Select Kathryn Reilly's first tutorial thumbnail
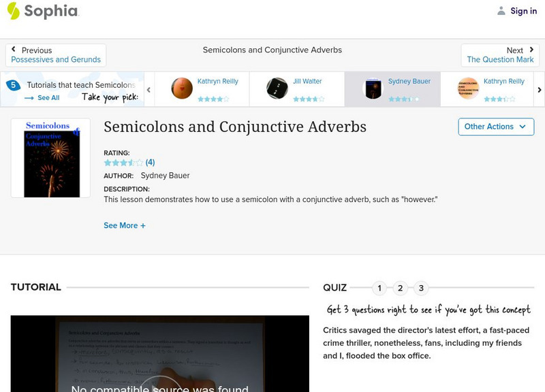545x392 pixels. click(181, 89)
